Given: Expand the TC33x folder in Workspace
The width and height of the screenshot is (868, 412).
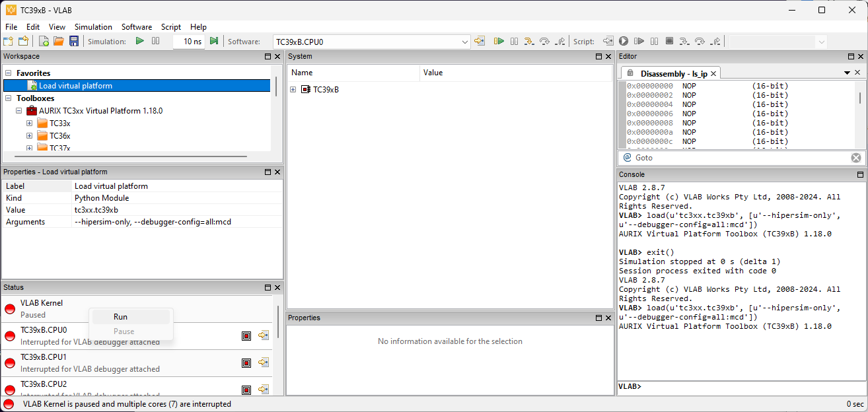Looking at the screenshot, I should [30, 123].
